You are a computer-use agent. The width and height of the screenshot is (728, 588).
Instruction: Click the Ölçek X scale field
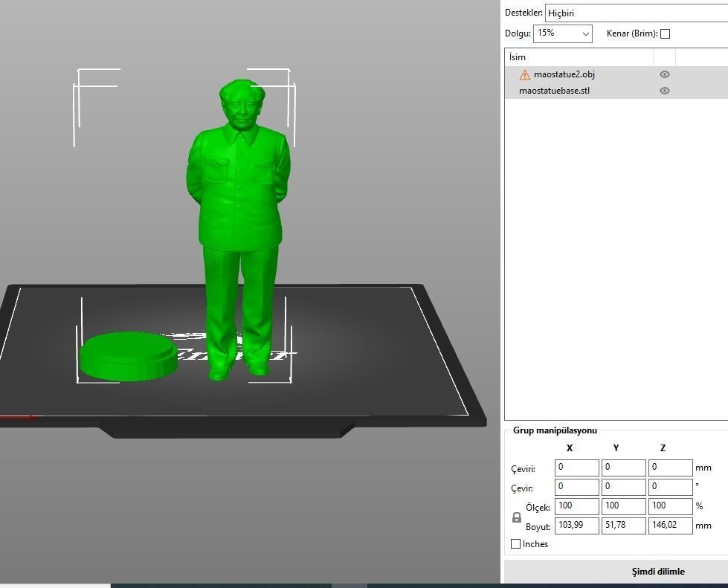point(576,506)
